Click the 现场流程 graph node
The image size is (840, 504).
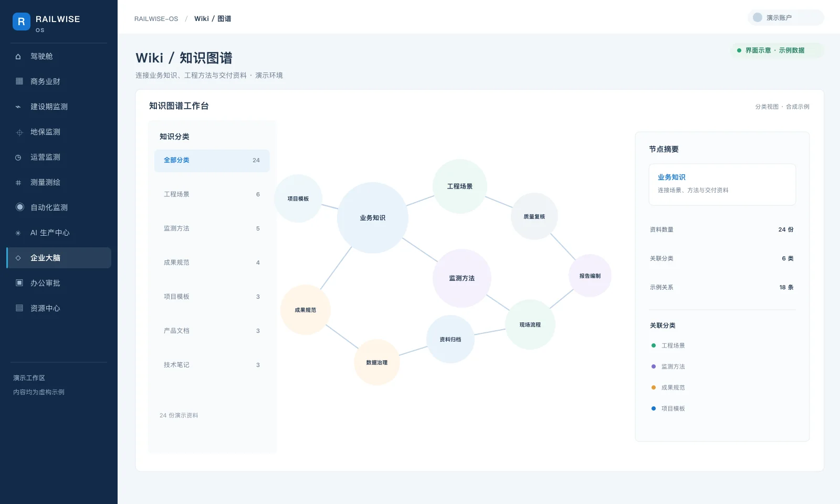coord(530,324)
